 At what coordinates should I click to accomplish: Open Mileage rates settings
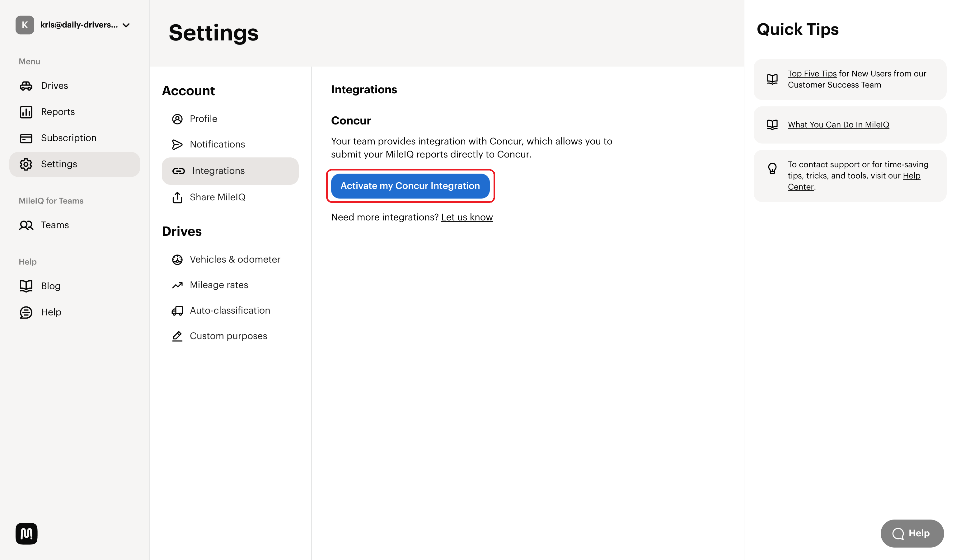pyautogui.click(x=230, y=285)
